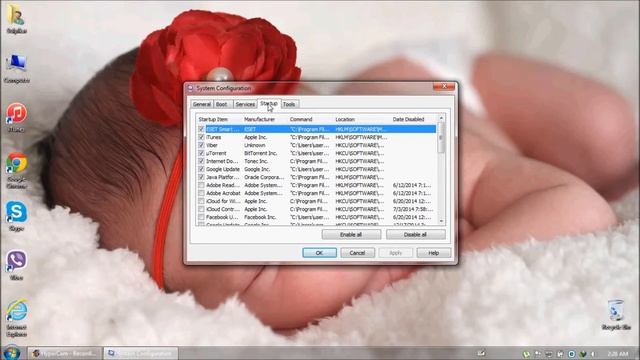Launch iTunes from the desktop
This screenshot has height=360, width=640.
pos(16,117)
